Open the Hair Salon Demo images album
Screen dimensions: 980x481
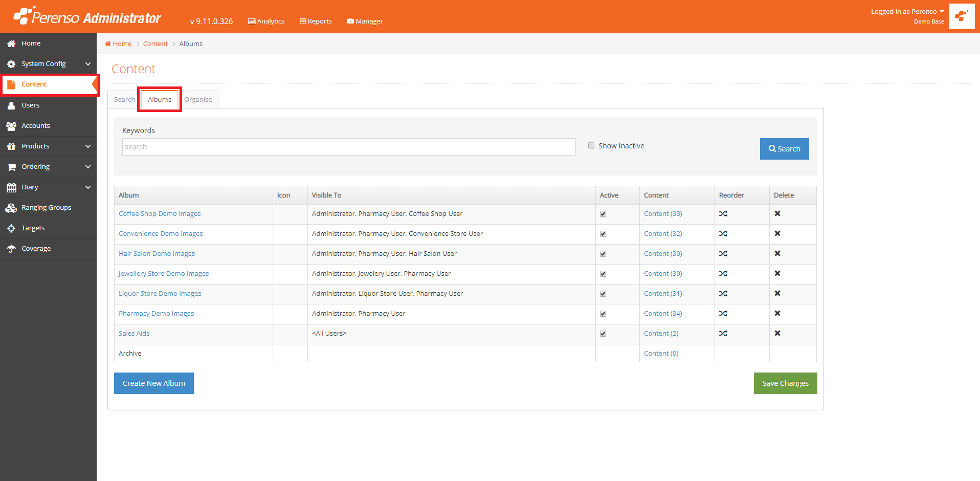pos(157,254)
